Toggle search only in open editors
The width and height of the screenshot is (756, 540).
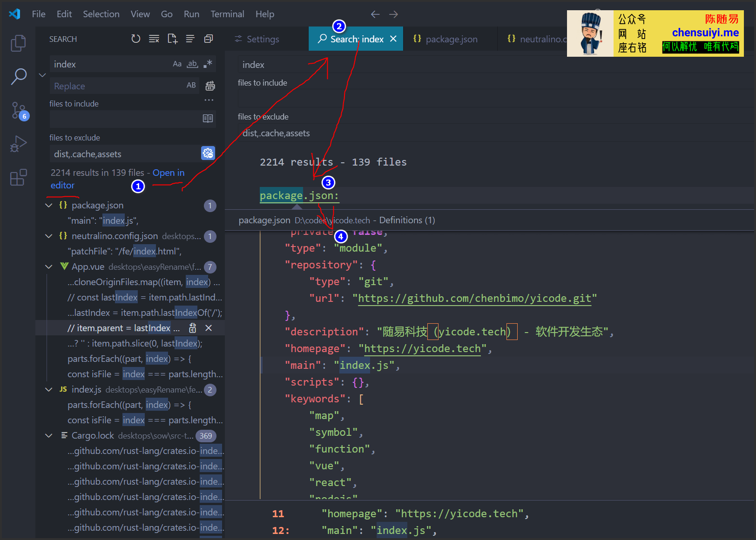(x=208, y=119)
